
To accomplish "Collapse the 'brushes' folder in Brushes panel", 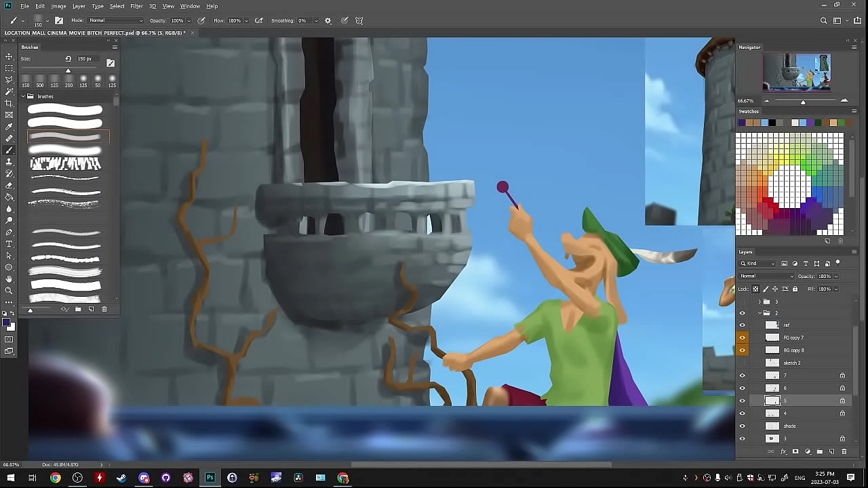I will (x=23, y=96).
